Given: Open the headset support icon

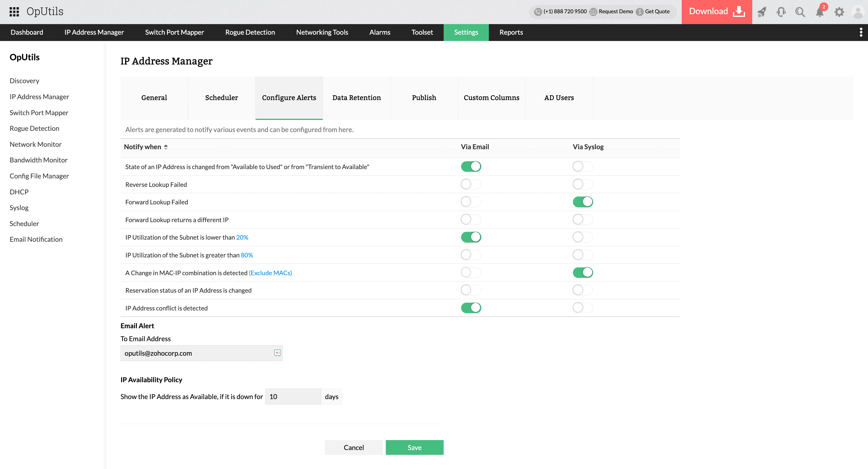Looking at the screenshot, I should tap(781, 12).
